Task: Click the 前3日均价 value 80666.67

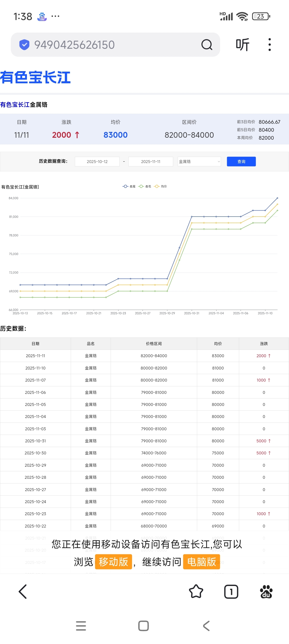Action: [269, 122]
